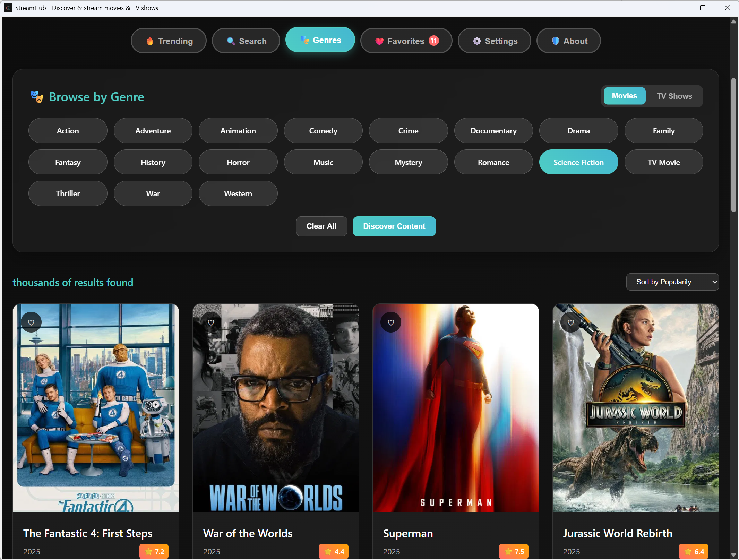Deselect the Science Fiction genre
Screen dimensions: 739x560
tap(579, 162)
